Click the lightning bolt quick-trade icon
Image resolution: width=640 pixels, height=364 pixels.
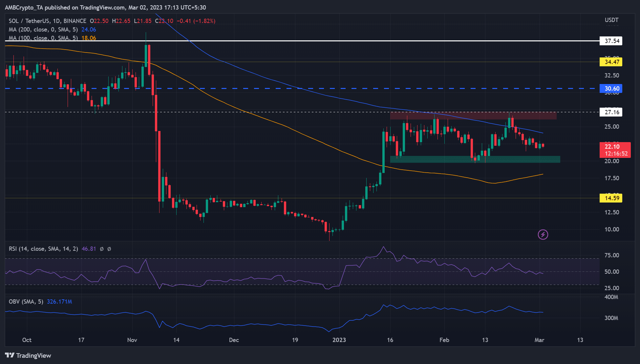543,235
